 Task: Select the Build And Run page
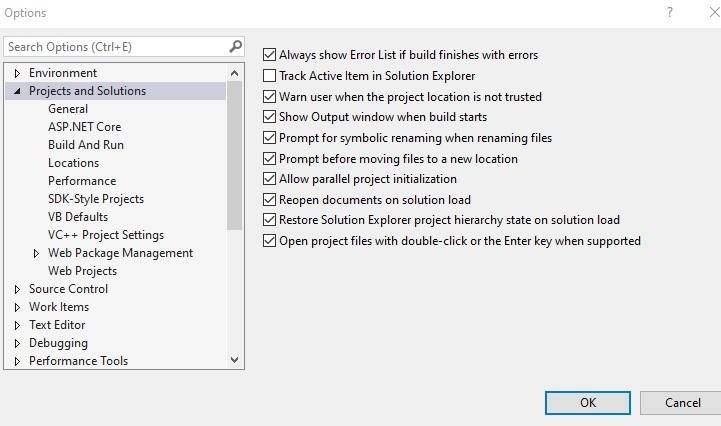pyautogui.click(x=86, y=145)
